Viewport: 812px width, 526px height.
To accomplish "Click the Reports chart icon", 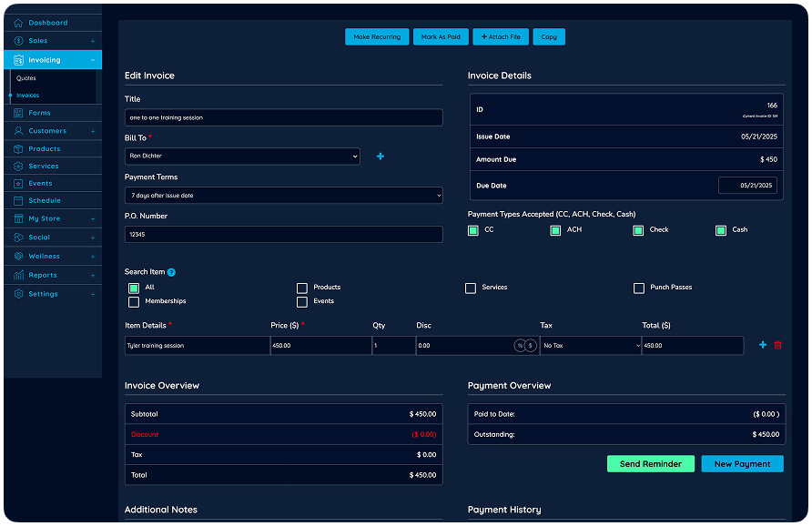I will point(18,275).
